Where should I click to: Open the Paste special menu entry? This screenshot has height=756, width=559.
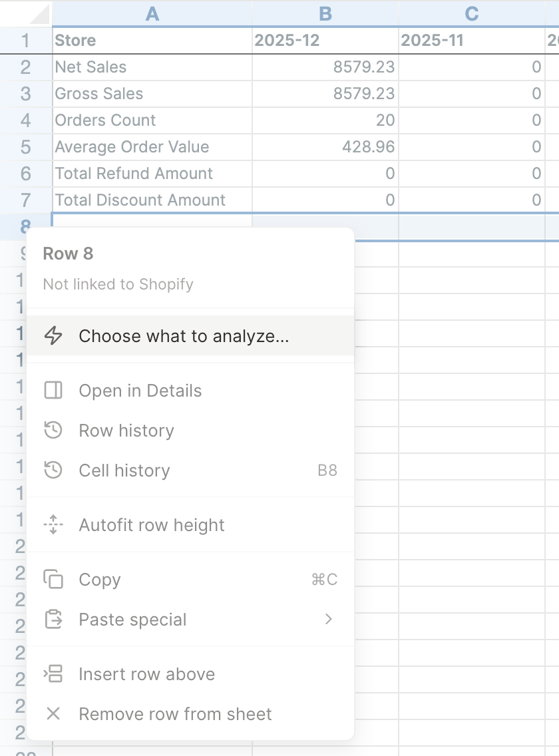tap(190, 619)
